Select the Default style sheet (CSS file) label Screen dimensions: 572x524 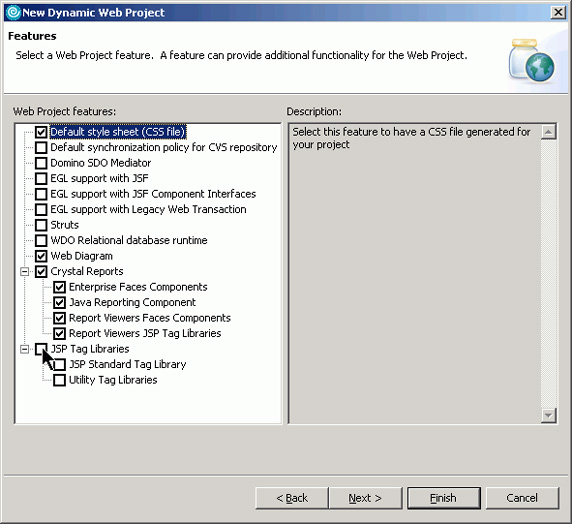(x=118, y=132)
